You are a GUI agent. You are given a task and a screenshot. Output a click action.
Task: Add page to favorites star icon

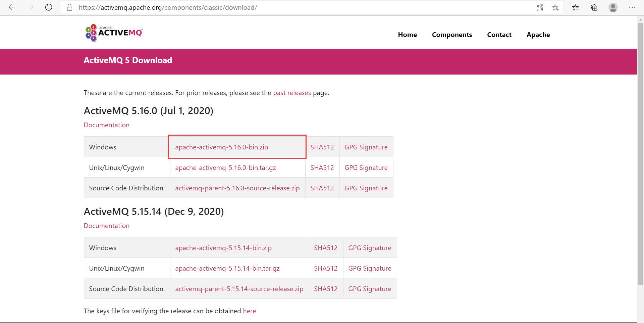click(x=555, y=7)
